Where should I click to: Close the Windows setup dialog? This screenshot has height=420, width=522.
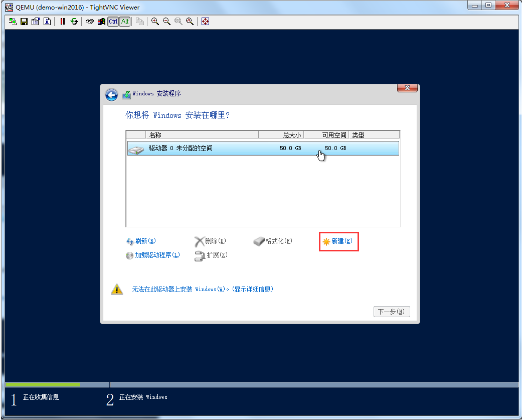pos(407,88)
